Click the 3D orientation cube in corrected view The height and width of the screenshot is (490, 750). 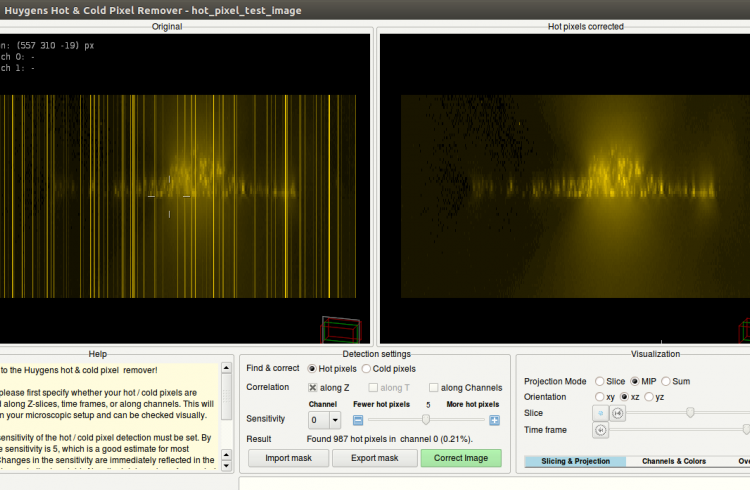pyautogui.click(x=743, y=329)
